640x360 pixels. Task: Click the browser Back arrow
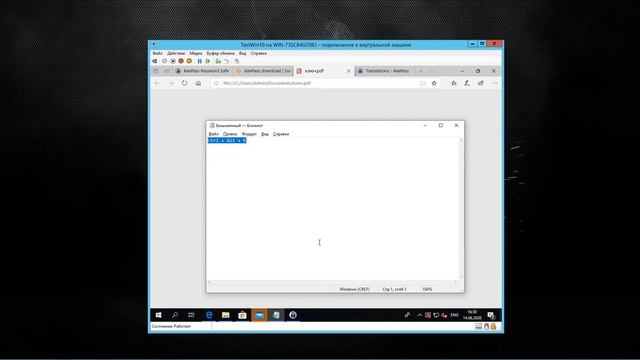[x=157, y=83]
